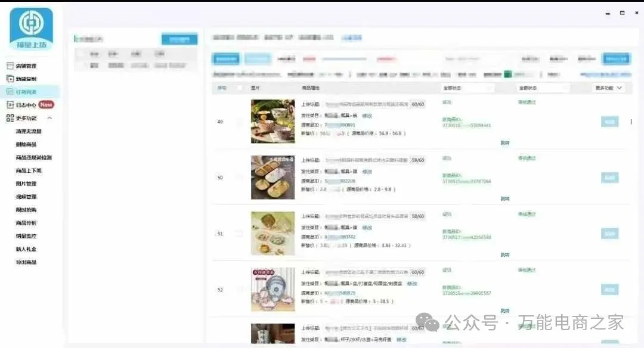This screenshot has width=644, height=348.
Task: Select 商品上下架 from the sidebar menu
Action: point(29,170)
